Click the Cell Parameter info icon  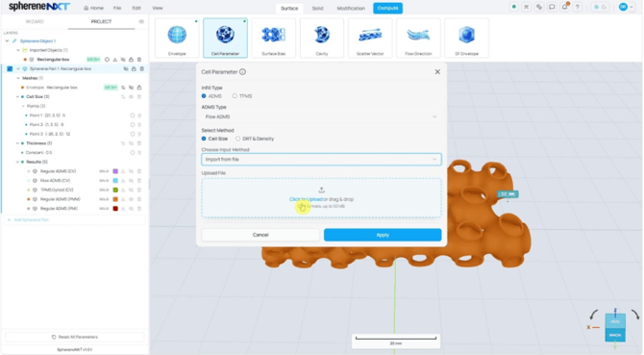(243, 72)
